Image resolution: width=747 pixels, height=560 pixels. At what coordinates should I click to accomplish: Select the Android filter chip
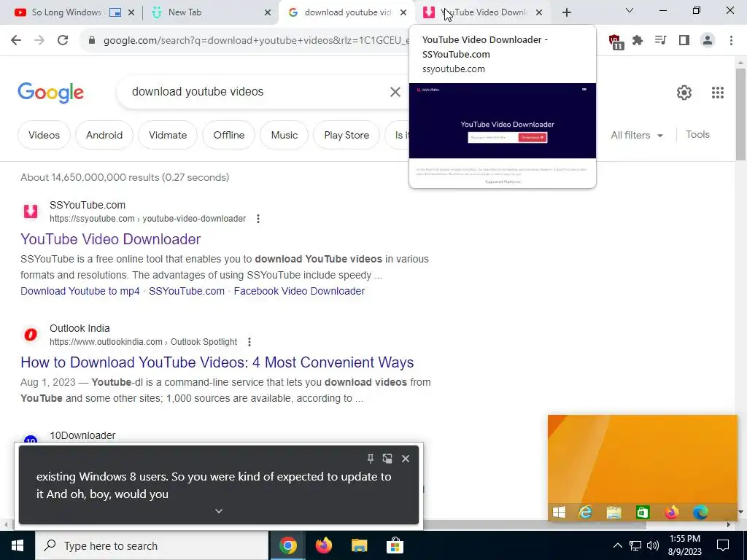(104, 135)
